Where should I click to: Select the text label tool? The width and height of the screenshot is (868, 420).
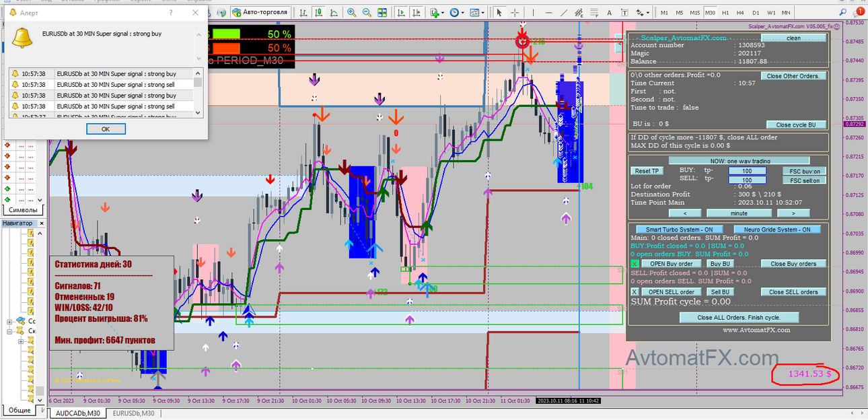tap(624, 12)
